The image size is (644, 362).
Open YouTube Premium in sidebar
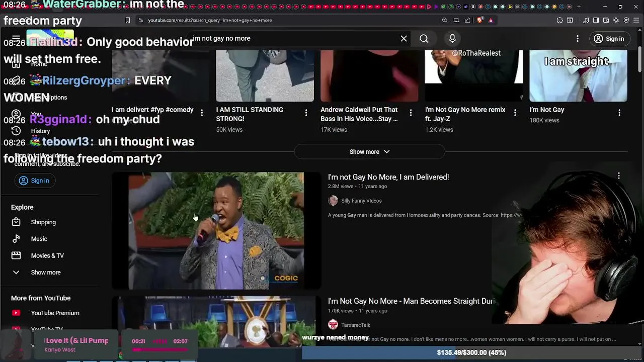(x=55, y=313)
